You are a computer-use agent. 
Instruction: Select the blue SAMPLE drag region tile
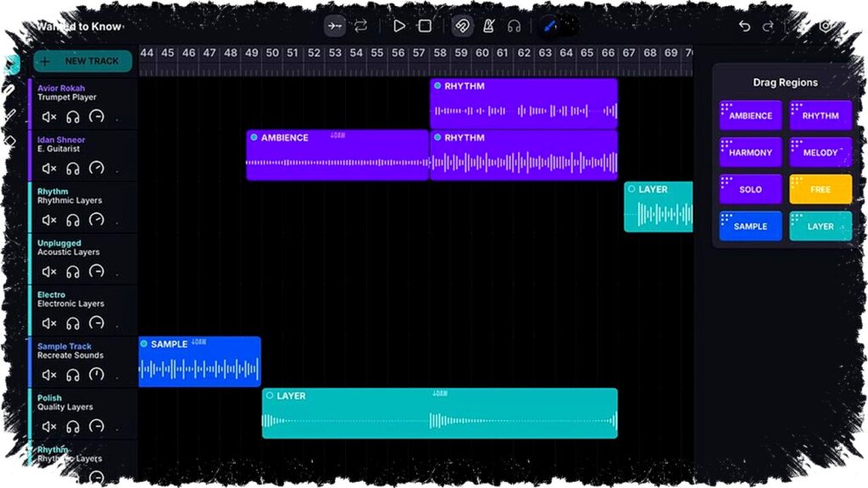point(750,226)
